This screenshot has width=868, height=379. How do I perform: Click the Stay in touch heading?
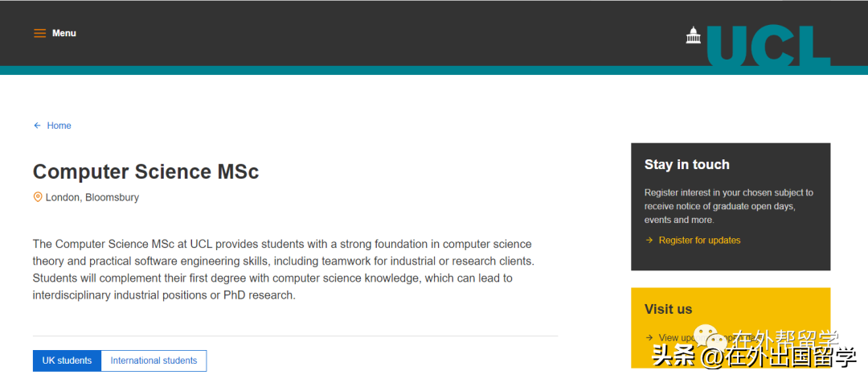click(x=687, y=165)
